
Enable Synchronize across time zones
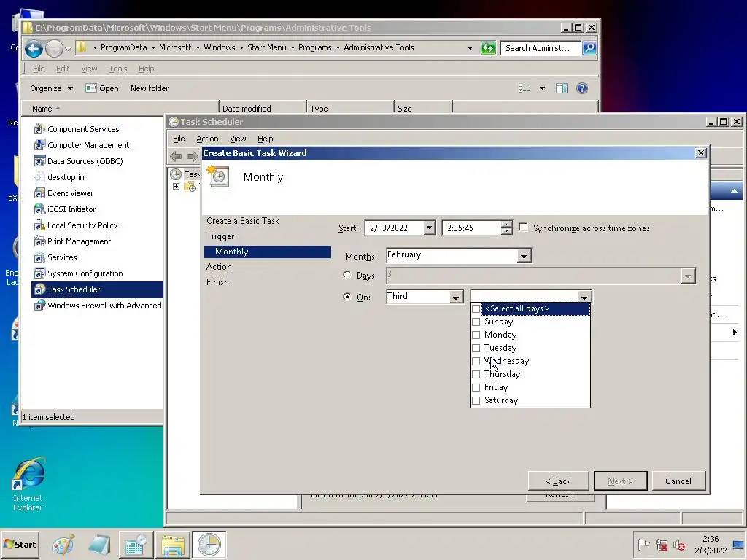tap(523, 227)
